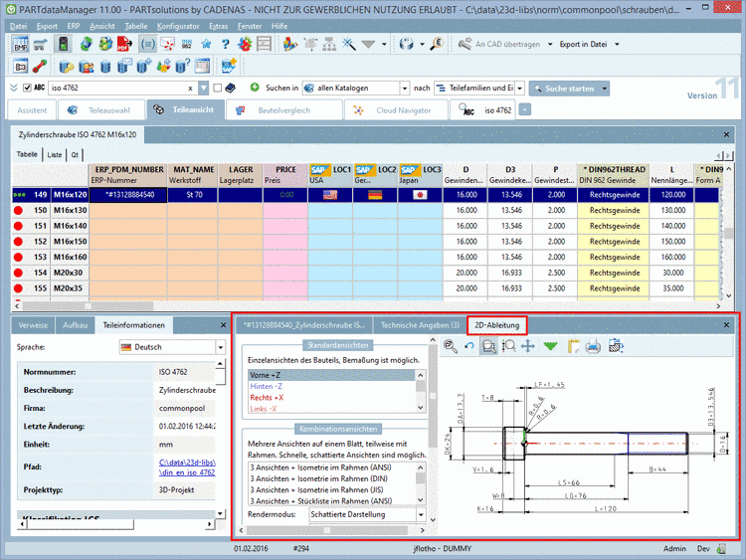The width and height of the screenshot is (746, 560).
Task: Click the PDF export icon in toolbar
Action: (x=123, y=45)
